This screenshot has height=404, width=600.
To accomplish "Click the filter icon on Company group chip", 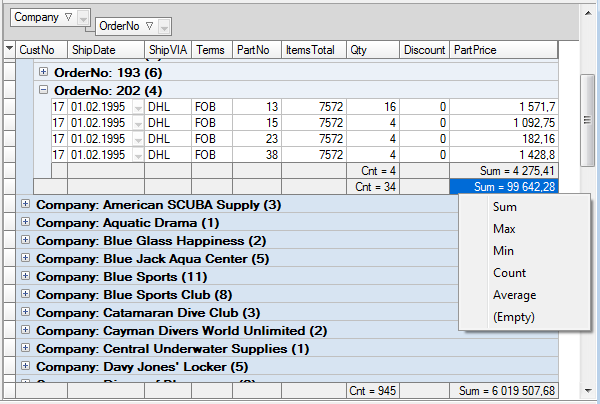I will click(67, 17).
